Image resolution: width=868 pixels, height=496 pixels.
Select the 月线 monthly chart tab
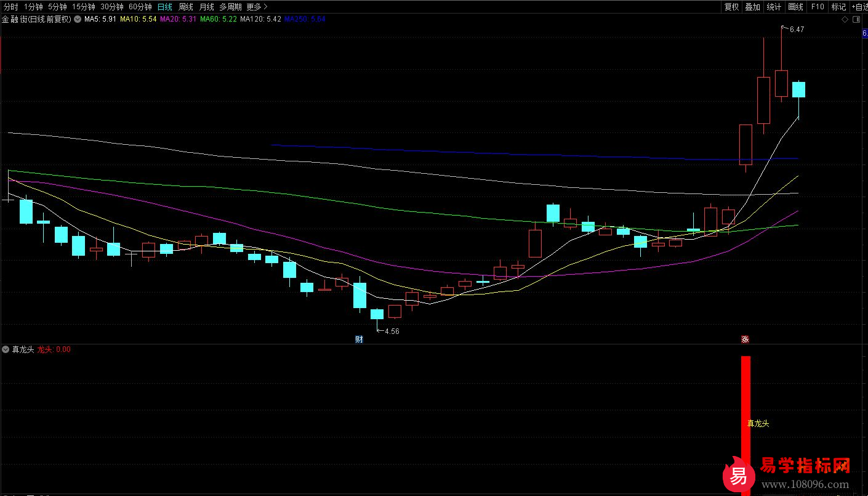point(206,7)
